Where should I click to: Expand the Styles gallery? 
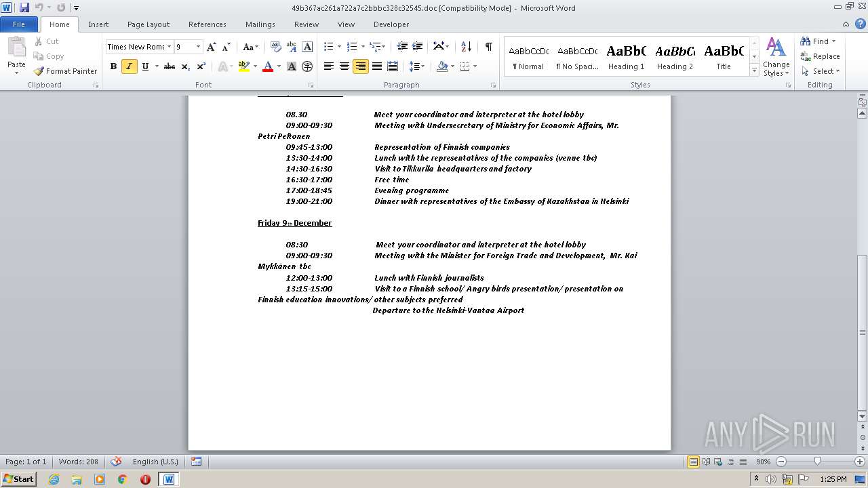pyautogui.click(x=754, y=70)
